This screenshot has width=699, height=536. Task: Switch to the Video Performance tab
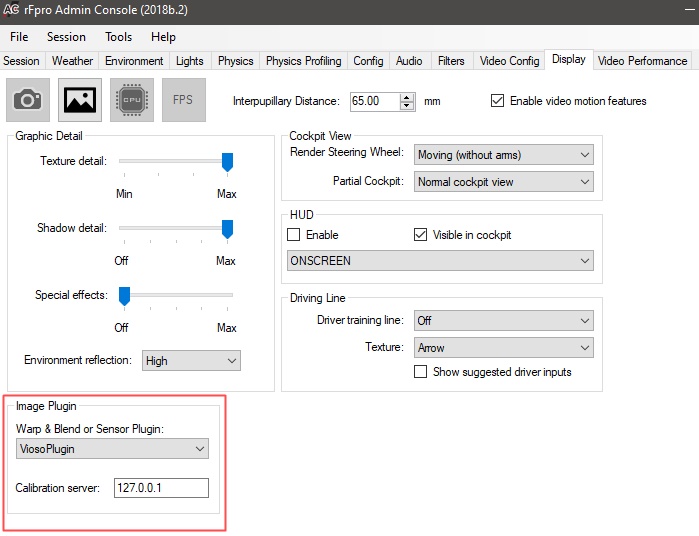pyautogui.click(x=642, y=61)
